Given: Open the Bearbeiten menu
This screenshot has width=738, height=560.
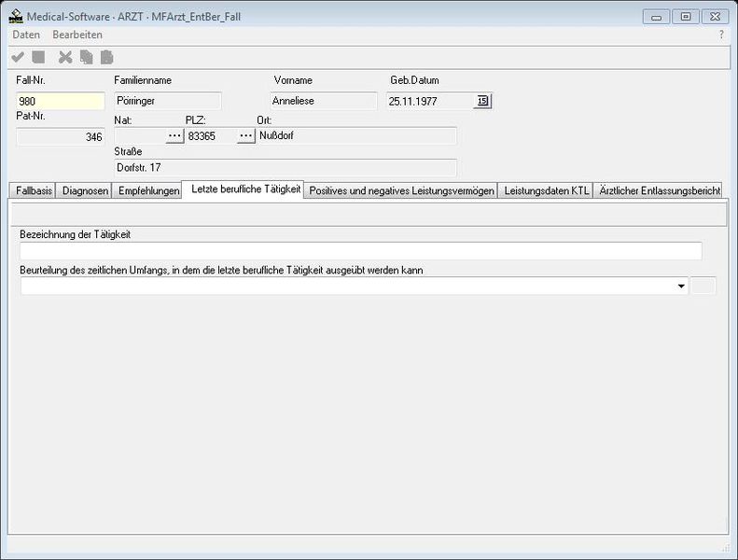Looking at the screenshot, I should tap(77, 35).
